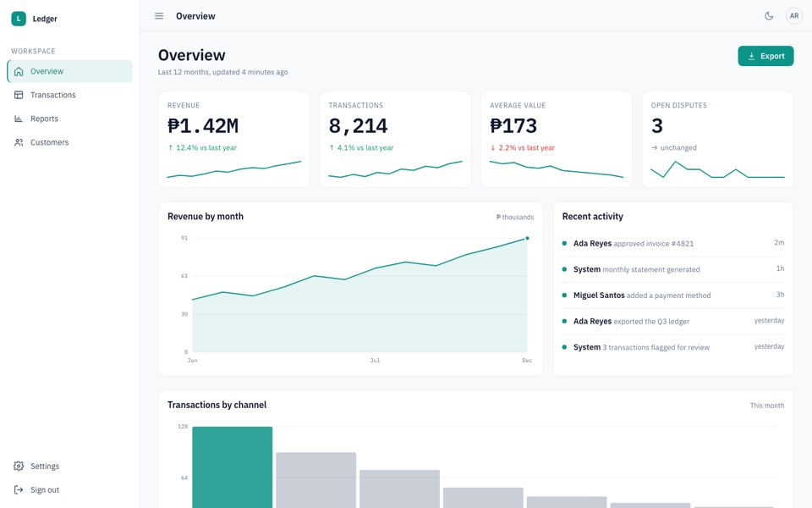Screen dimensions: 812x508
Task: Export the overview data
Action: tap(765, 56)
